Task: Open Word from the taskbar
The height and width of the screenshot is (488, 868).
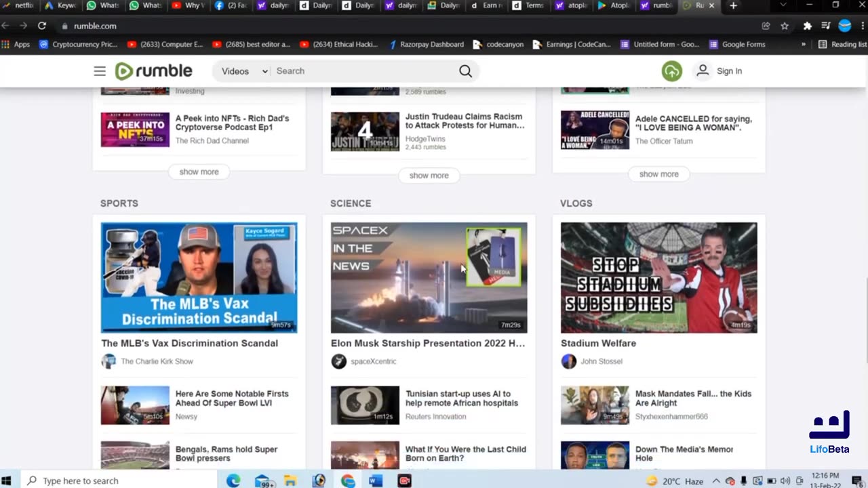Action: click(376, 481)
